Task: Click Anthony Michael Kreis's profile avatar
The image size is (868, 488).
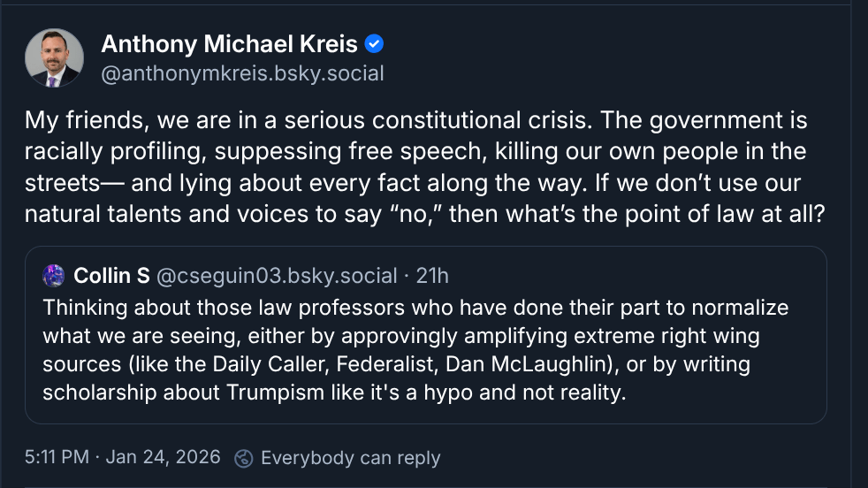Action: tap(54, 58)
